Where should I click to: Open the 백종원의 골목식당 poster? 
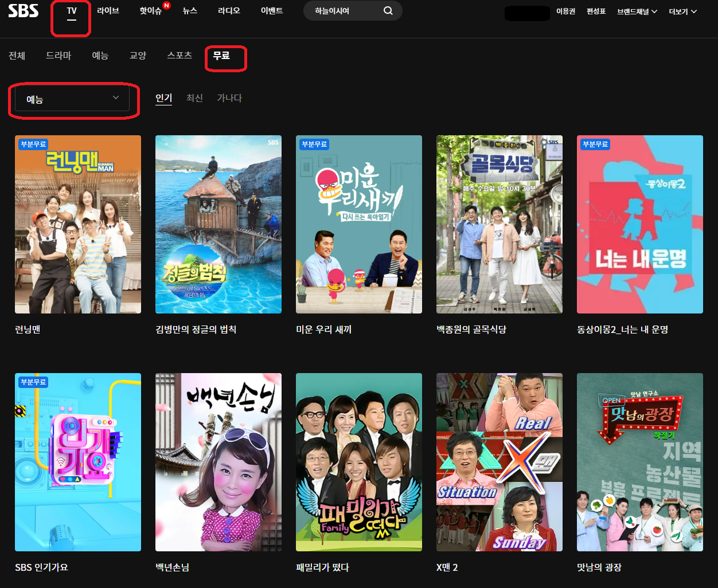pos(500,224)
